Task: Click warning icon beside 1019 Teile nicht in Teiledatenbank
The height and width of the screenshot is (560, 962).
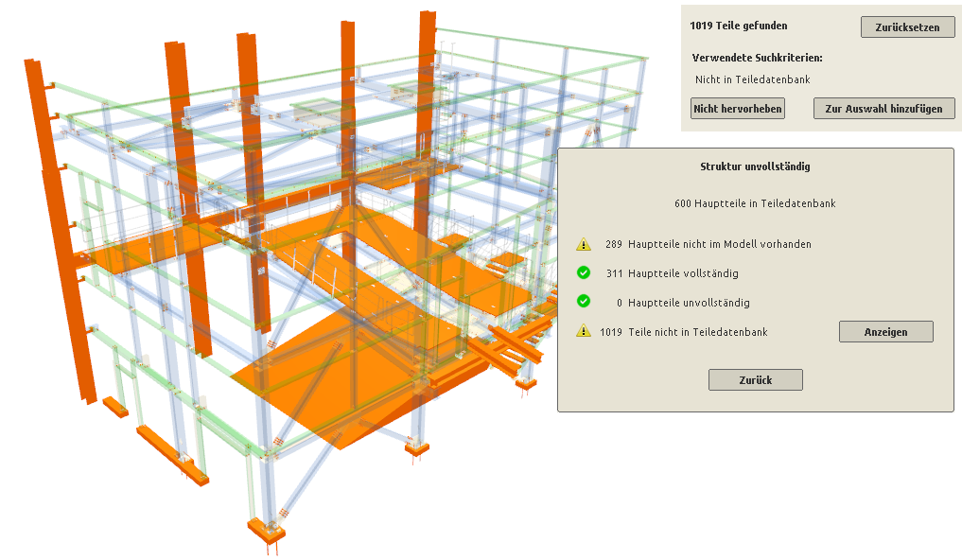Action: [584, 331]
